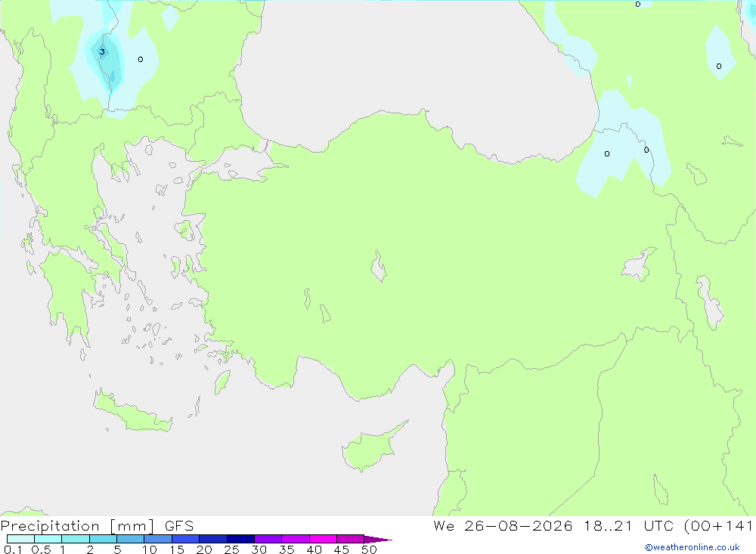Click the legend value "30"

[259, 549]
